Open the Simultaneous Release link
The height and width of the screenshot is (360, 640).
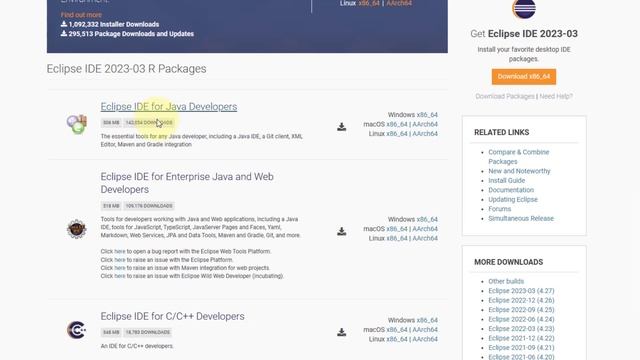521,218
